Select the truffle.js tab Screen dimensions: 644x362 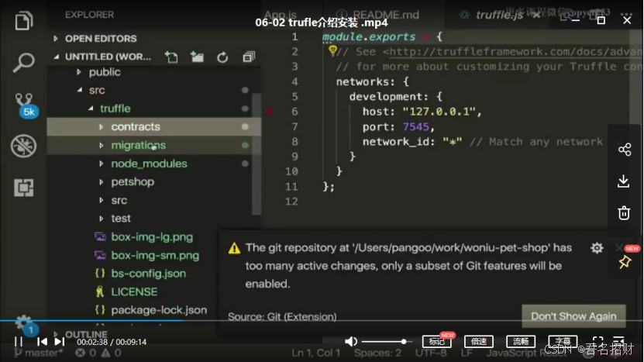499,16
